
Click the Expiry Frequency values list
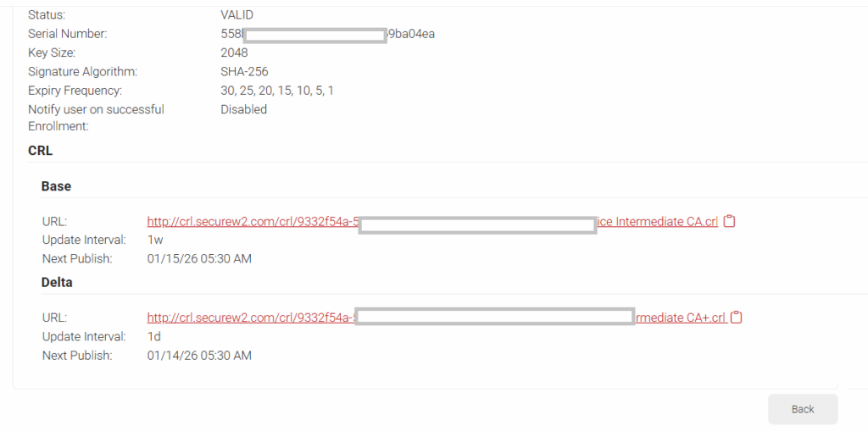coord(276,91)
